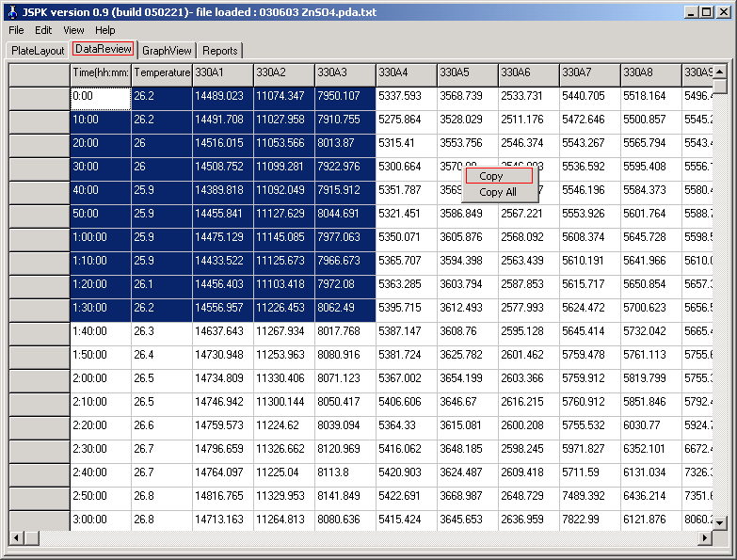Select cell 11027.958 in column 330A2

pyautogui.click(x=284, y=122)
